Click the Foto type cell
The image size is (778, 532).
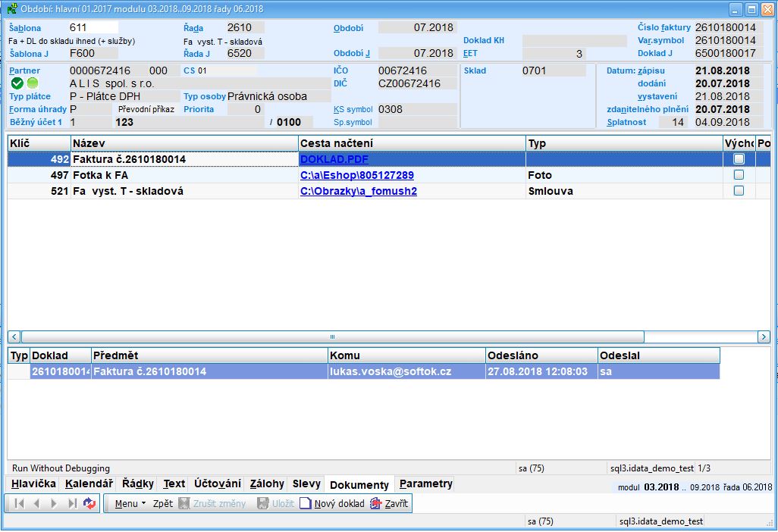click(624, 175)
